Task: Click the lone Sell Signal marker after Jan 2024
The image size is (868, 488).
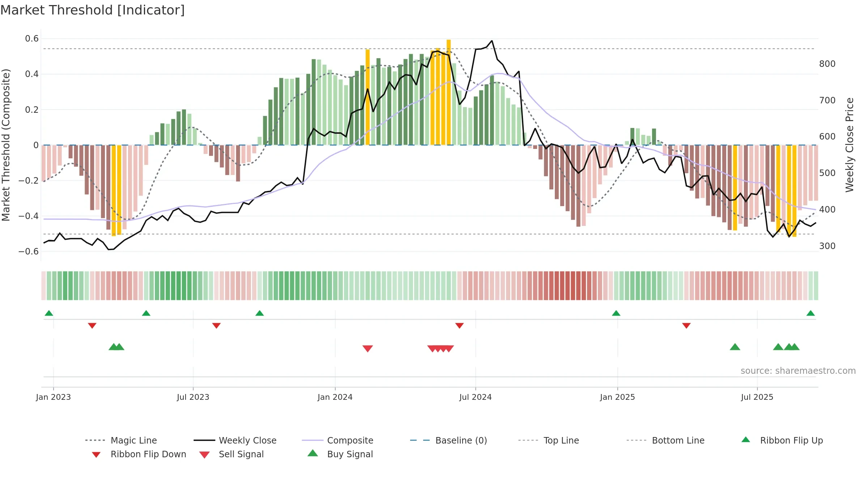Action: pyautogui.click(x=367, y=348)
